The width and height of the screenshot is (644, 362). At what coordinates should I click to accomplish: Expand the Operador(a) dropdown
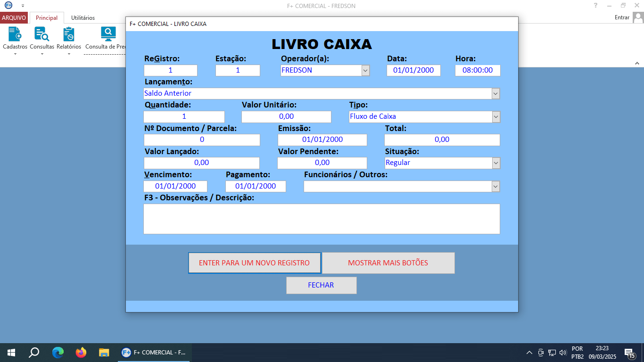pyautogui.click(x=365, y=70)
